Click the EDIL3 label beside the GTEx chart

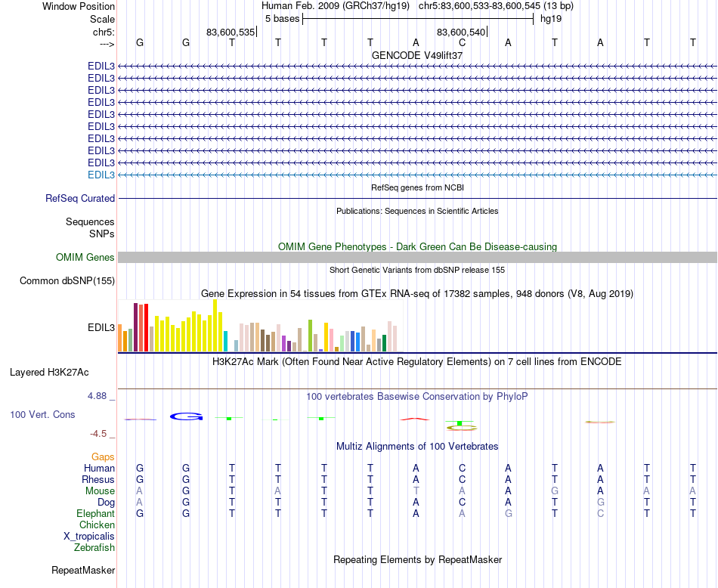click(x=101, y=328)
